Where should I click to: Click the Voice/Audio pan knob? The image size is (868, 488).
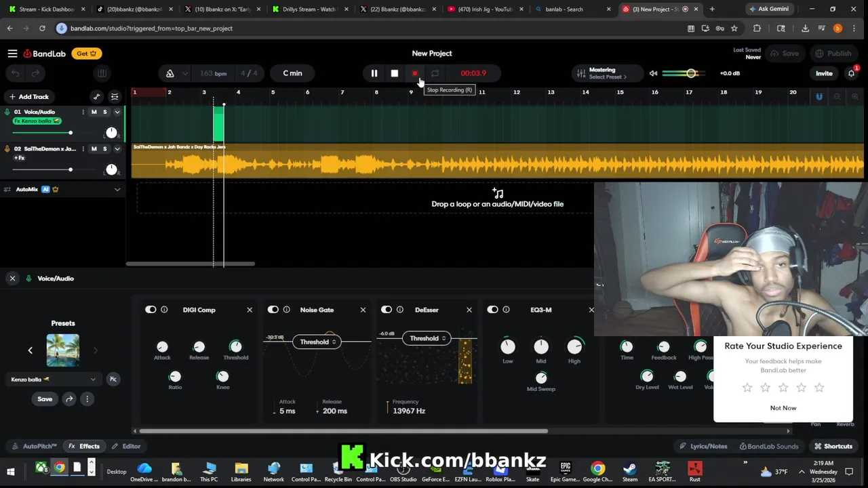tap(111, 133)
